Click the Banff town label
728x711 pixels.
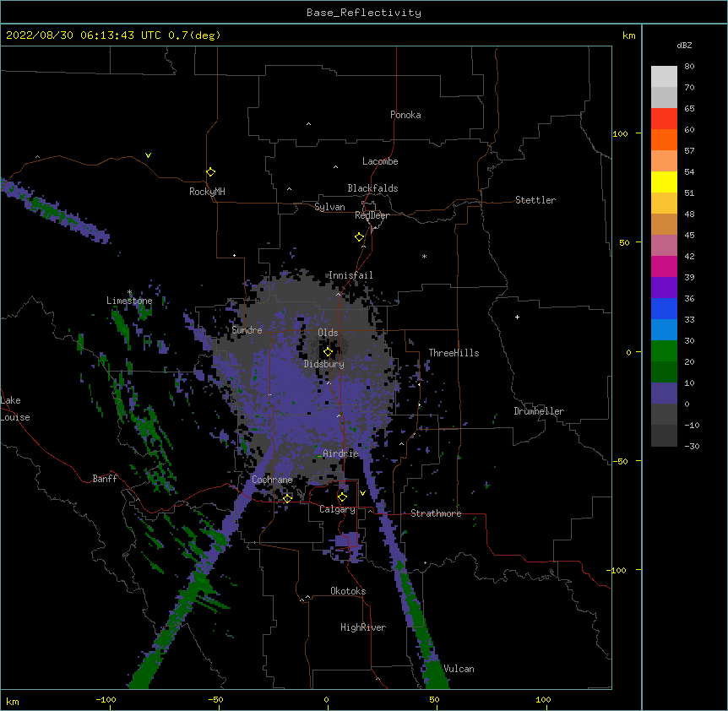[105, 479]
